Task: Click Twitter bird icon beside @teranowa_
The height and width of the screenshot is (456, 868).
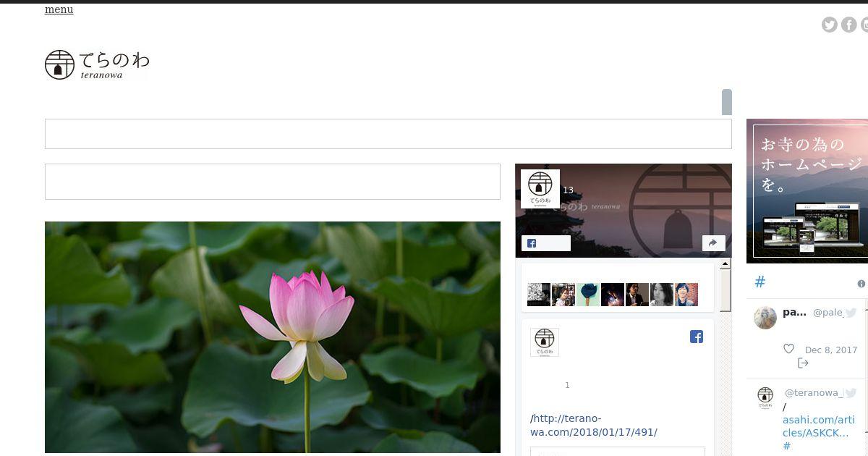Action: pyautogui.click(x=851, y=393)
